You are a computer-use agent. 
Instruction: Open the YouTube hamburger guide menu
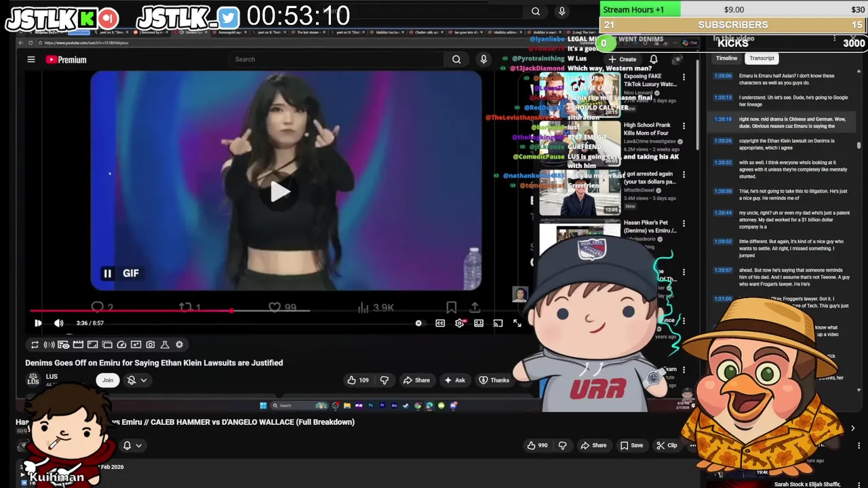tap(31, 60)
